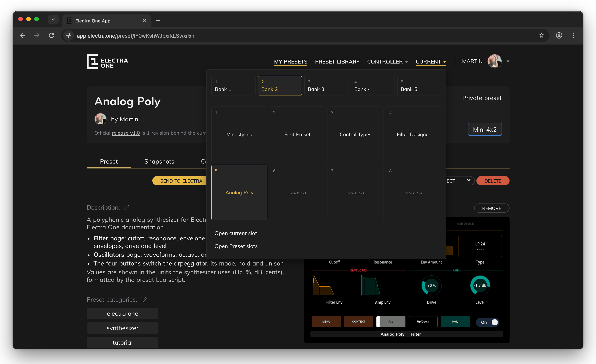Viewport: 596px width, 364px height.
Task: Select Bank 2
Action: click(x=280, y=86)
